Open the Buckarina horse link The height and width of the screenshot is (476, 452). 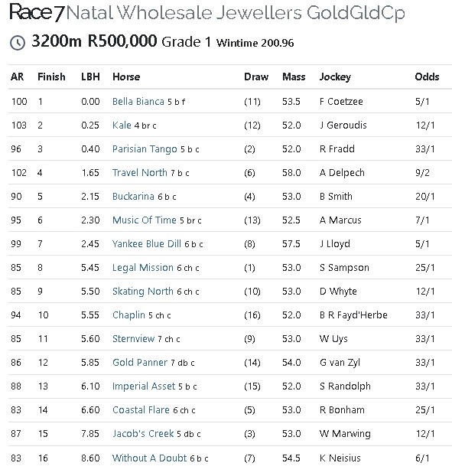(133, 197)
